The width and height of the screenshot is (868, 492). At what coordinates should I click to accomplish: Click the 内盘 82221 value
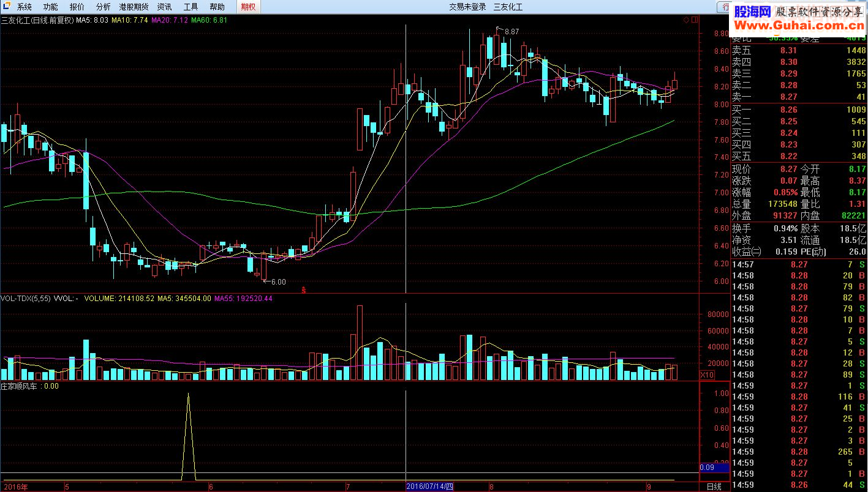pos(853,215)
